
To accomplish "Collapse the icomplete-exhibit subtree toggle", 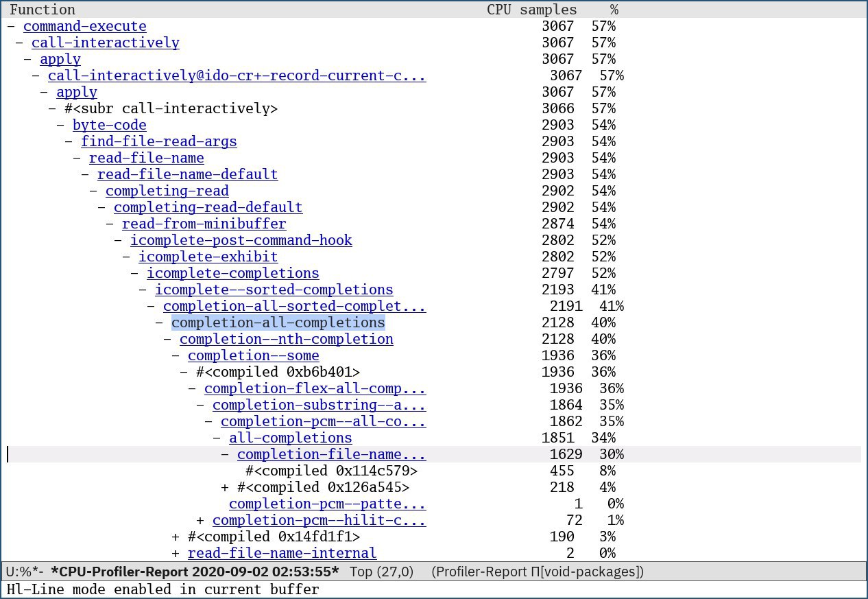I will click(126, 257).
